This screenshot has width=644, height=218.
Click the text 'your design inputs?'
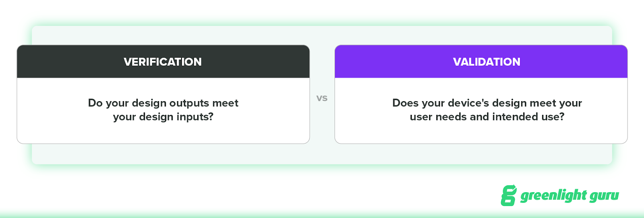[163, 117]
